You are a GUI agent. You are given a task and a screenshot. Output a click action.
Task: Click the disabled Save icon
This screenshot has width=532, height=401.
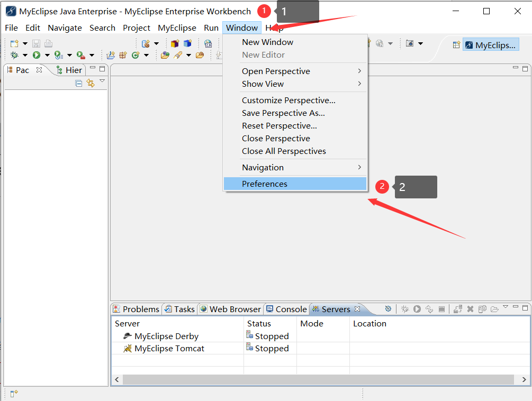[37, 43]
